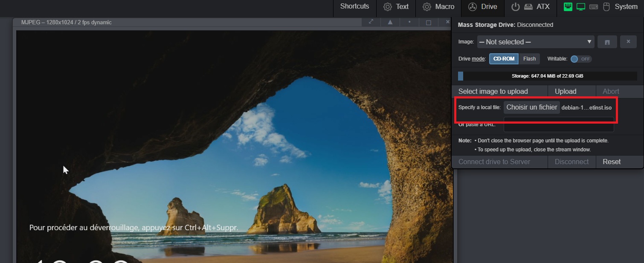Toggle the Writable switch

[581, 59]
